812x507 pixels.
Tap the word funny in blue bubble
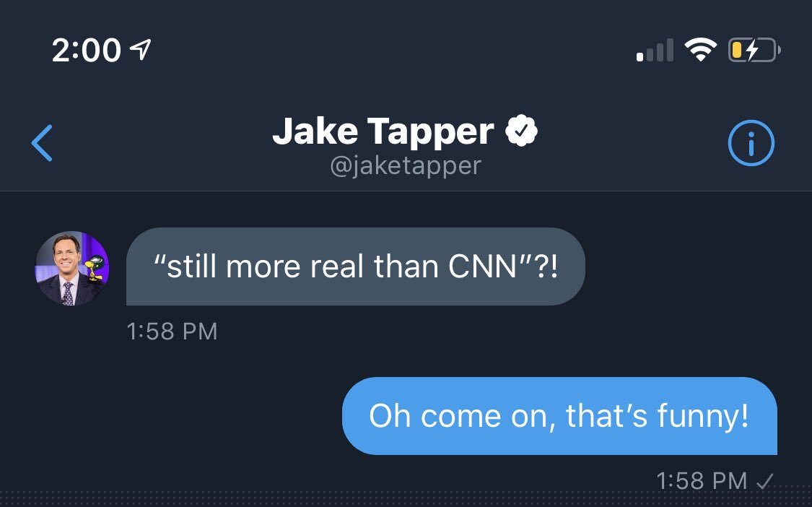[703, 417]
